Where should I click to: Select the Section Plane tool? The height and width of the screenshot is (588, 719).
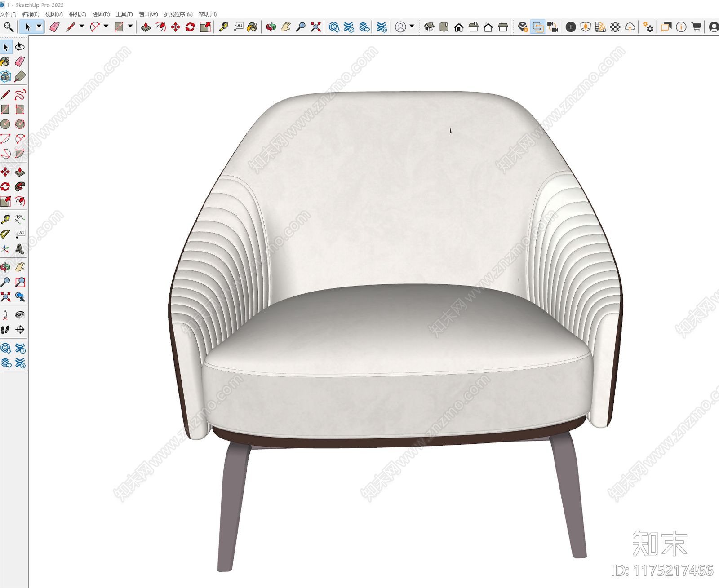point(20,330)
